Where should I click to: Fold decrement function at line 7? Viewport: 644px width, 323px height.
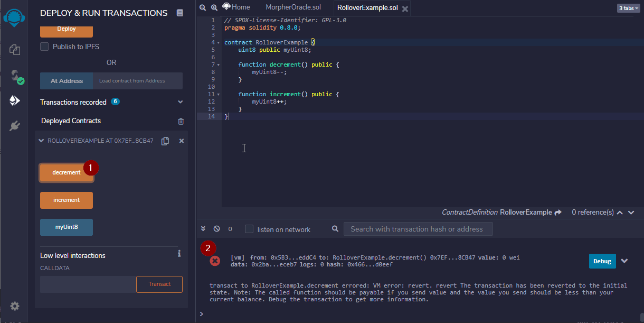(218, 64)
